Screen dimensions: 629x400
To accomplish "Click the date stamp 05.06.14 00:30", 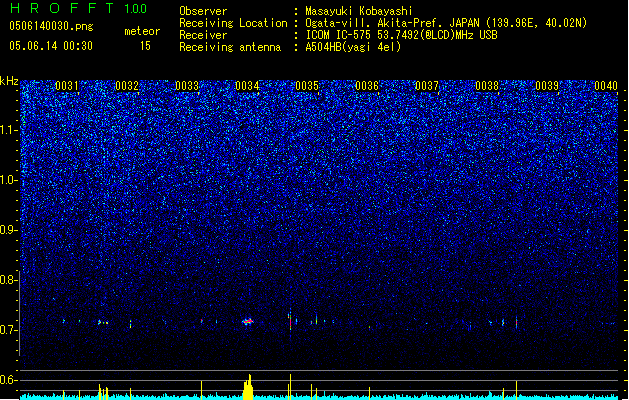I will [51, 46].
